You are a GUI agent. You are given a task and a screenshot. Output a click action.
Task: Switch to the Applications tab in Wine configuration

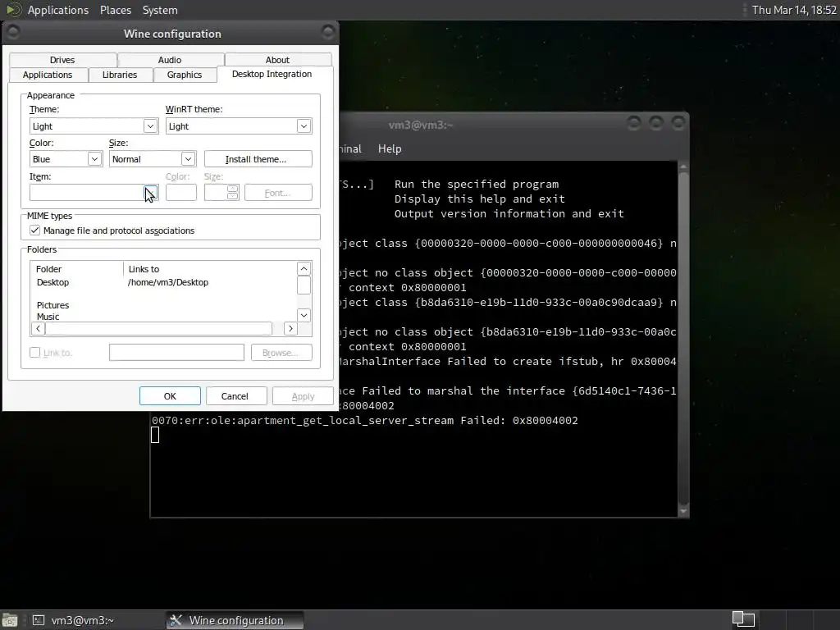(x=48, y=75)
